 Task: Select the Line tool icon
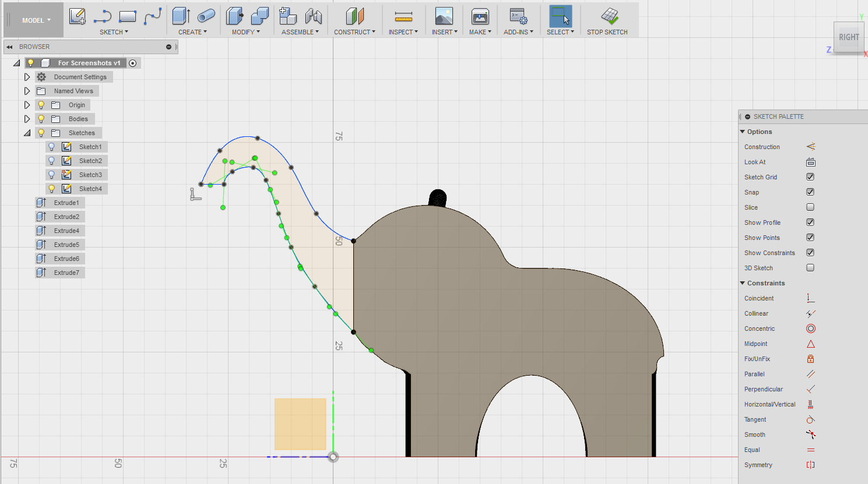pos(103,16)
